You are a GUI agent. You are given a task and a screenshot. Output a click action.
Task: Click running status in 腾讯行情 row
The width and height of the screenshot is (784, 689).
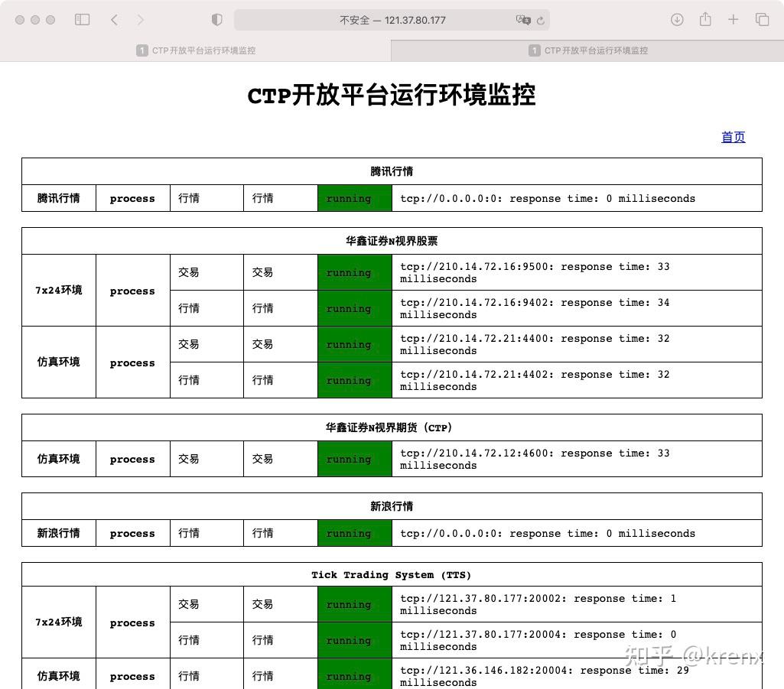354,198
